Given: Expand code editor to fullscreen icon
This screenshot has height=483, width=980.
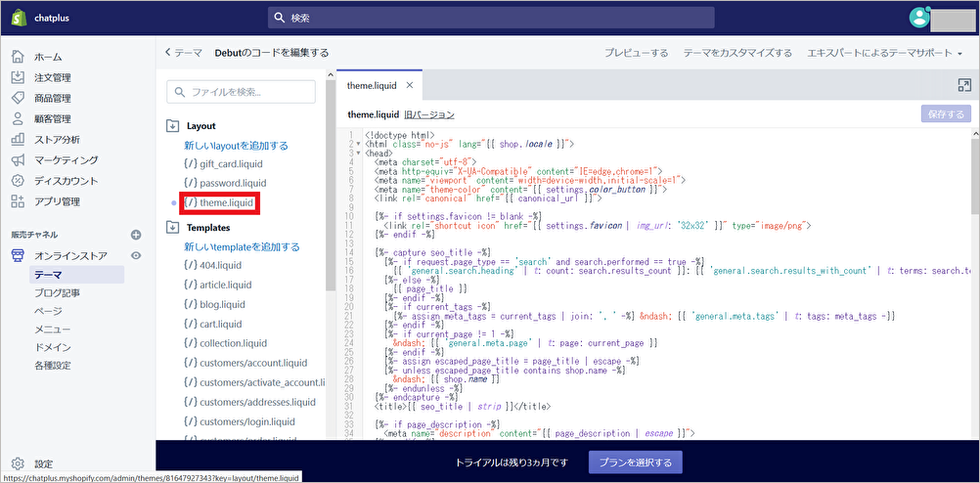Looking at the screenshot, I should [964, 86].
